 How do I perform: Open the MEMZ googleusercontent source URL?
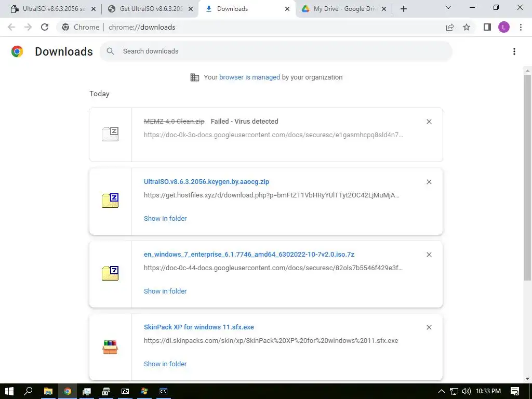[x=273, y=135]
